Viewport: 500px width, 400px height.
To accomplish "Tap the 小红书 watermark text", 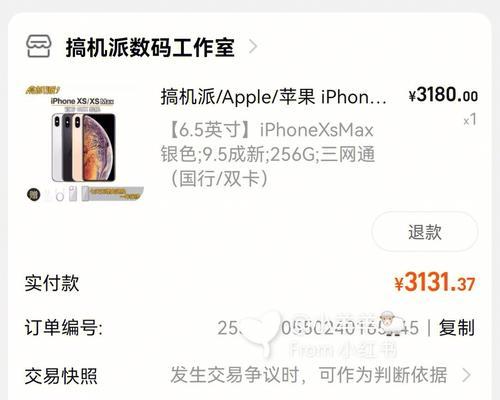I will [367, 351].
